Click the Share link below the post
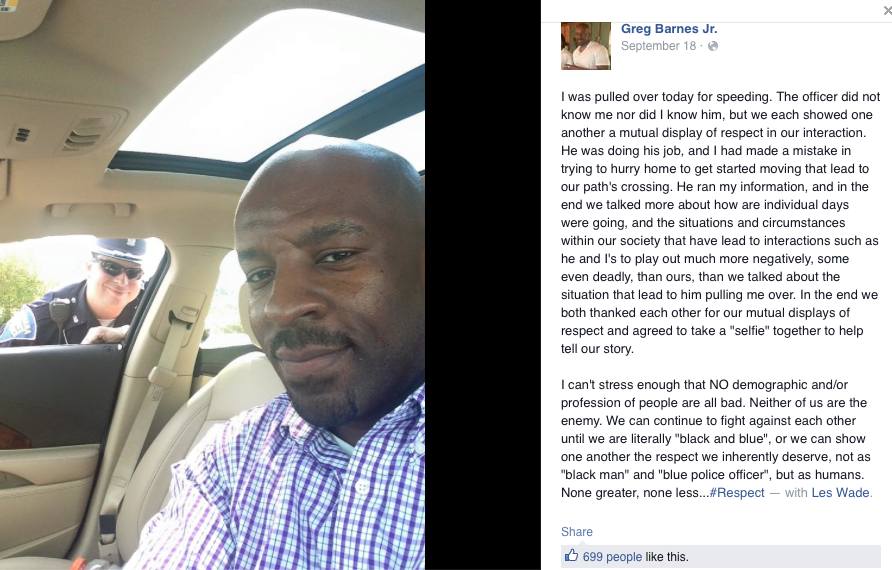The width and height of the screenshot is (892, 570). (577, 532)
